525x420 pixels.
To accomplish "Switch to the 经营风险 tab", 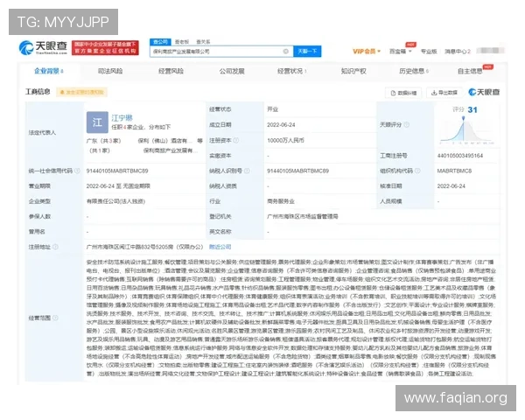I will (171, 71).
